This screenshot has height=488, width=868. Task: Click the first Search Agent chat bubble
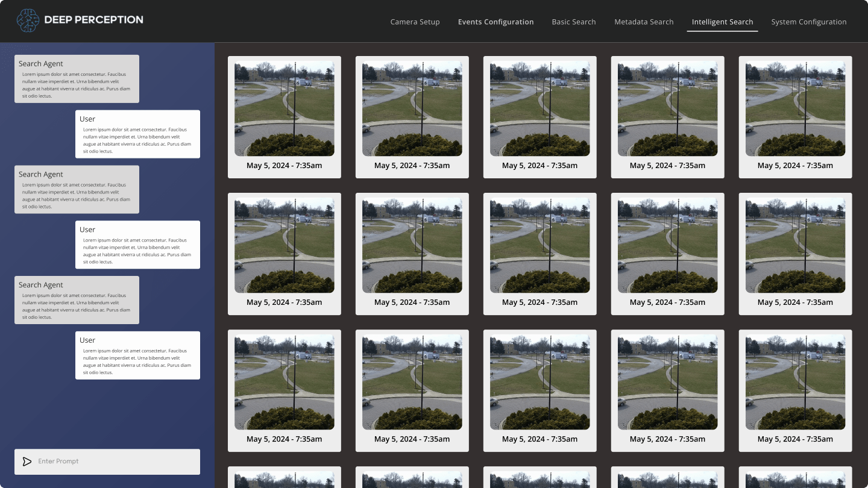tap(77, 78)
